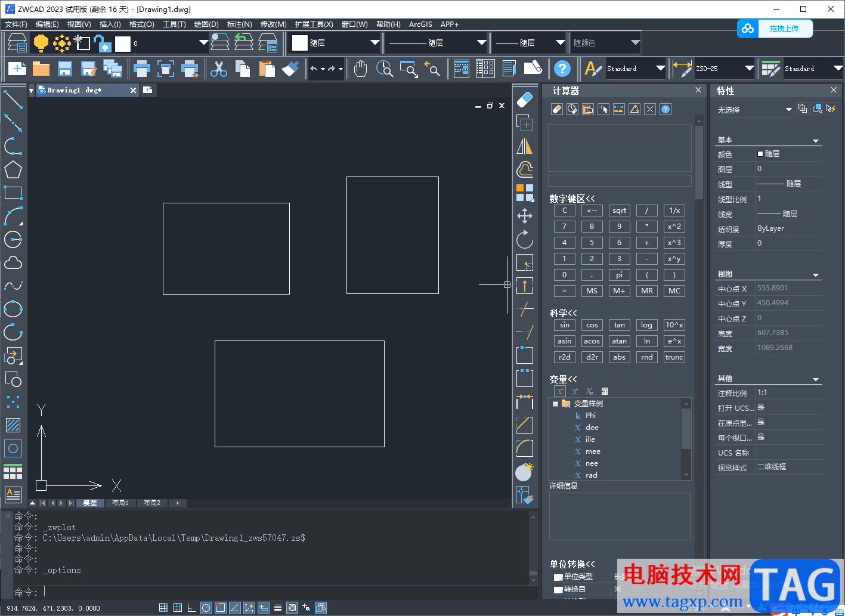Toggle Object Snap Tracking in status bar

(235, 608)
